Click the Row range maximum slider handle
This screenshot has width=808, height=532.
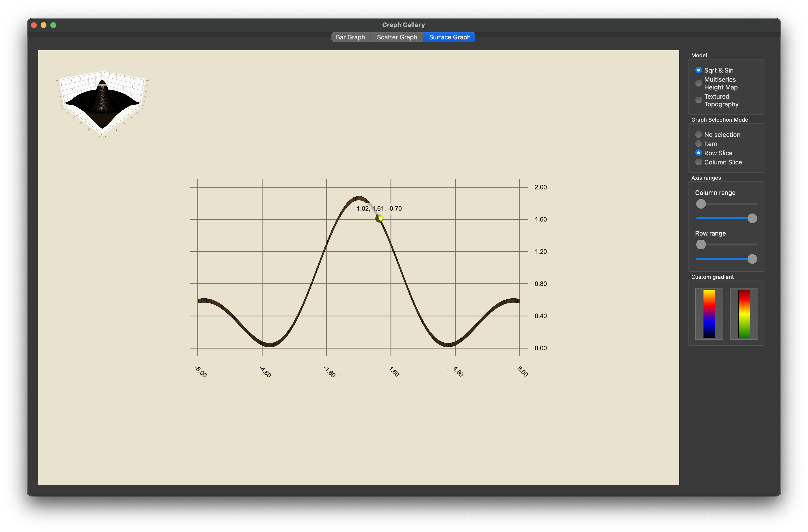[752, 259]
